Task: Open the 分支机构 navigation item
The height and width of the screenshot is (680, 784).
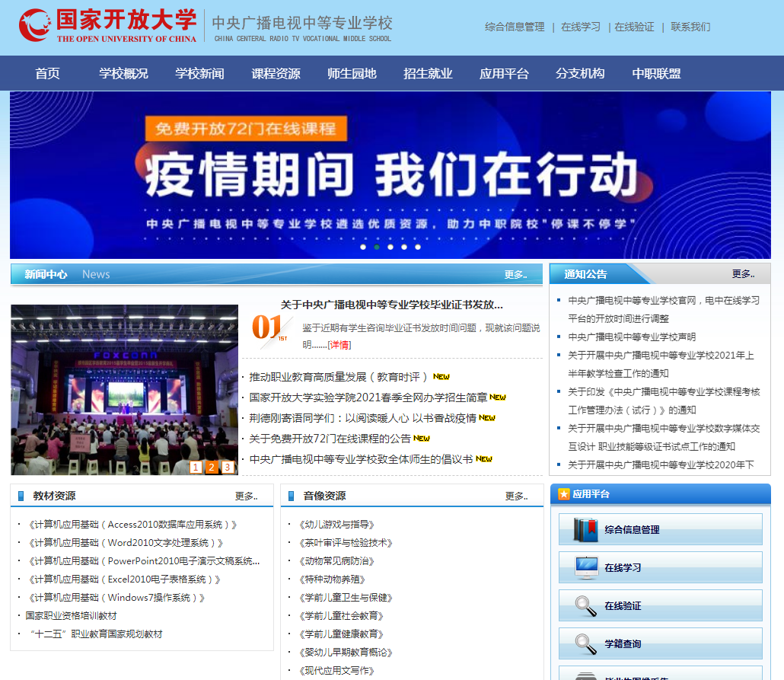Action: click(x=580, y=74)
